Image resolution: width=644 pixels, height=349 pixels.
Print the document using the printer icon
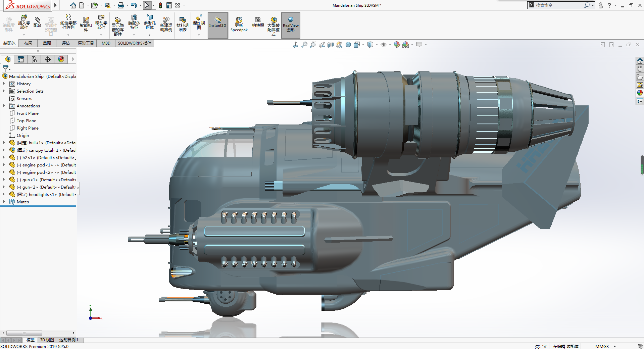[121, 5]
